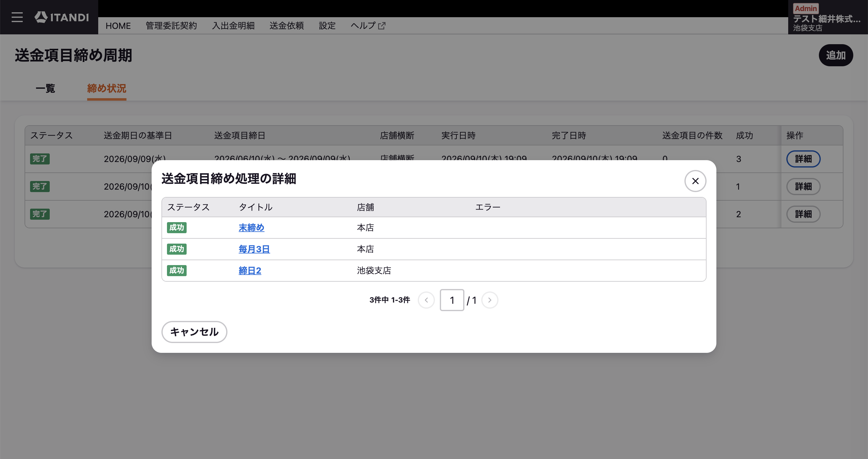Open the 毎月3日 link
The width and height of the screenshot is (868, 459).
tap(254, 249)
